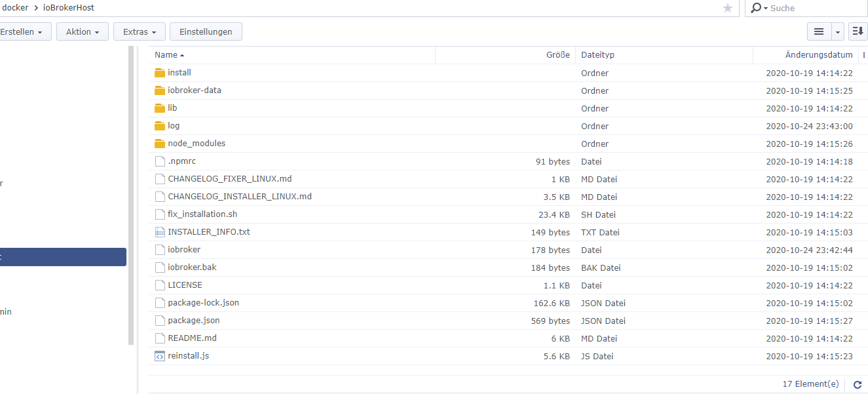Refresh the file list with the reload icon
Viewport: 868px width, 394px height.
857,385
